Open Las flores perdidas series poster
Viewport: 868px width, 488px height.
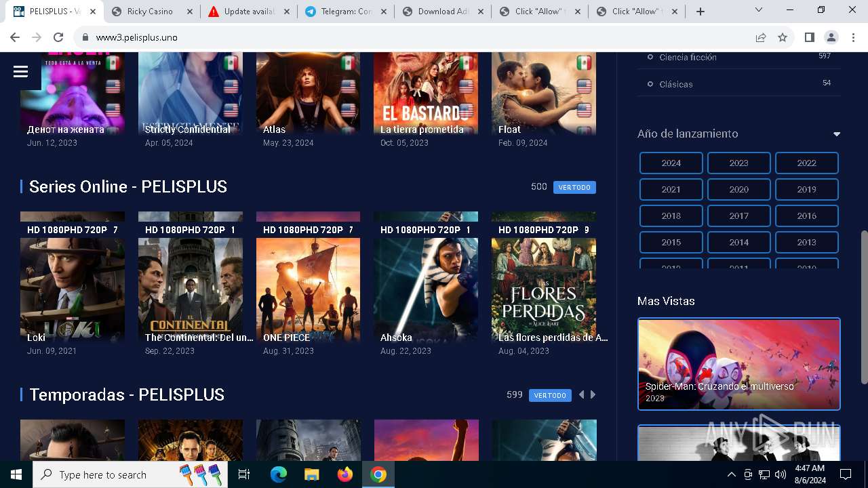pyautogui.click(x=544, y=277)
